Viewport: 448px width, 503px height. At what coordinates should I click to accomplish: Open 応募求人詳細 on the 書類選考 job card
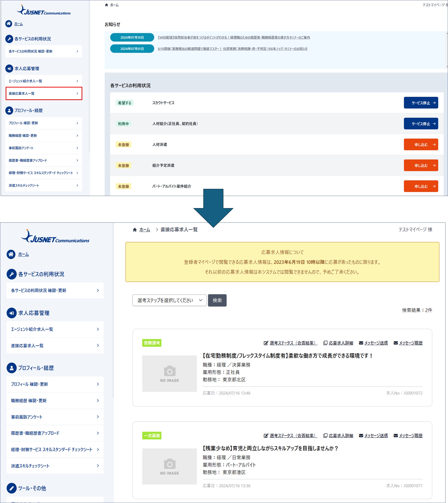[338, 343]
